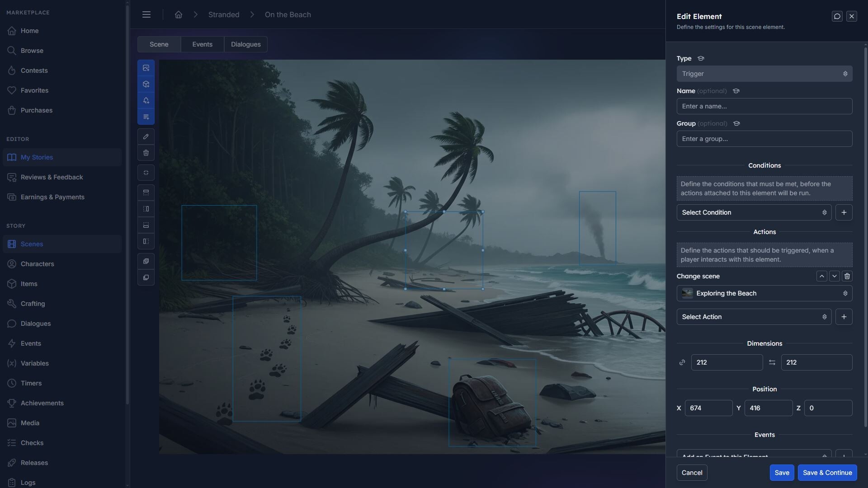The height and width of the screenshot is (488, 868).
Task: Switch to the Events tab
Action: click(202, 44)
